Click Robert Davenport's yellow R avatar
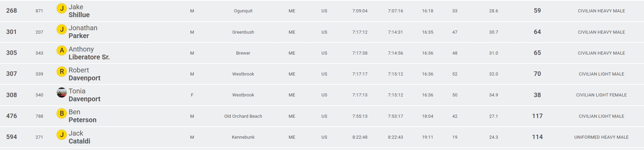 [62, 71]
